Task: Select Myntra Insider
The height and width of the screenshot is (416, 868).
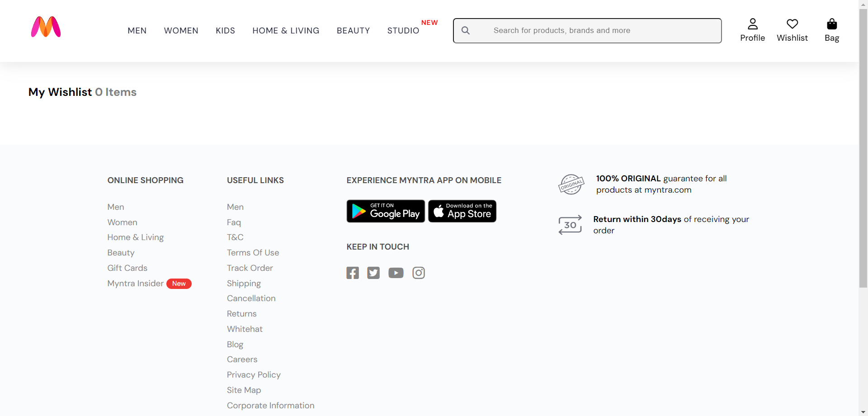Action: 135,284
